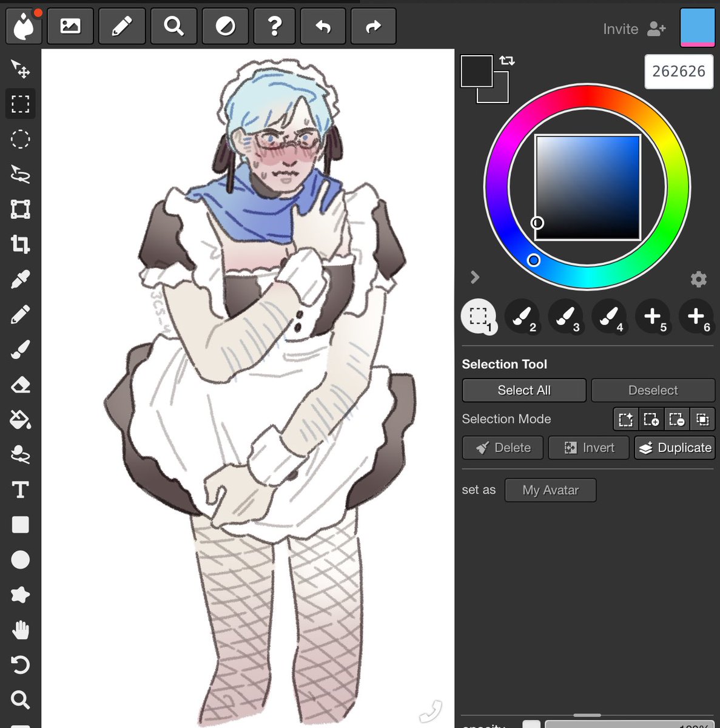This screenshot has height=728, width=720.
Task: Select the Move tool
Action: (x=20, y=69)
